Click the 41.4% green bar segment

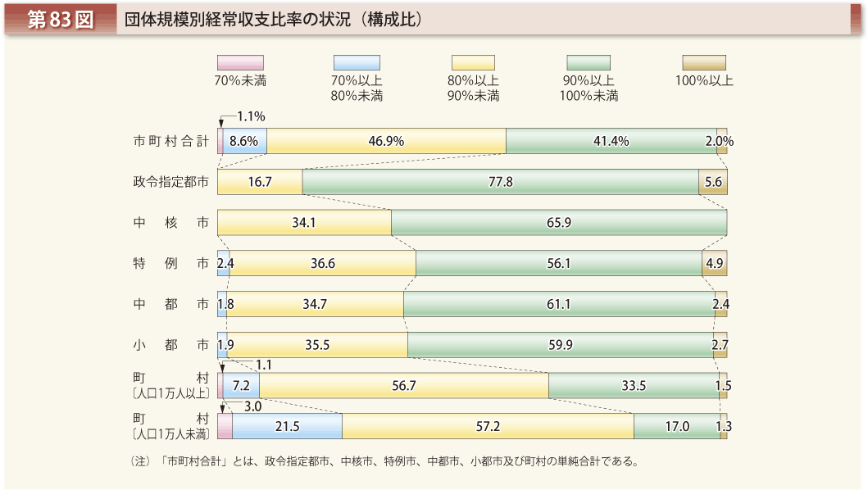pyautogui.click(x=611, y=141)
